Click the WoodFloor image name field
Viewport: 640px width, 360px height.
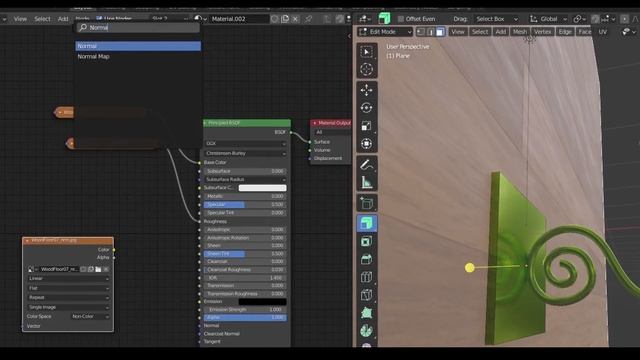click(59, 269)
